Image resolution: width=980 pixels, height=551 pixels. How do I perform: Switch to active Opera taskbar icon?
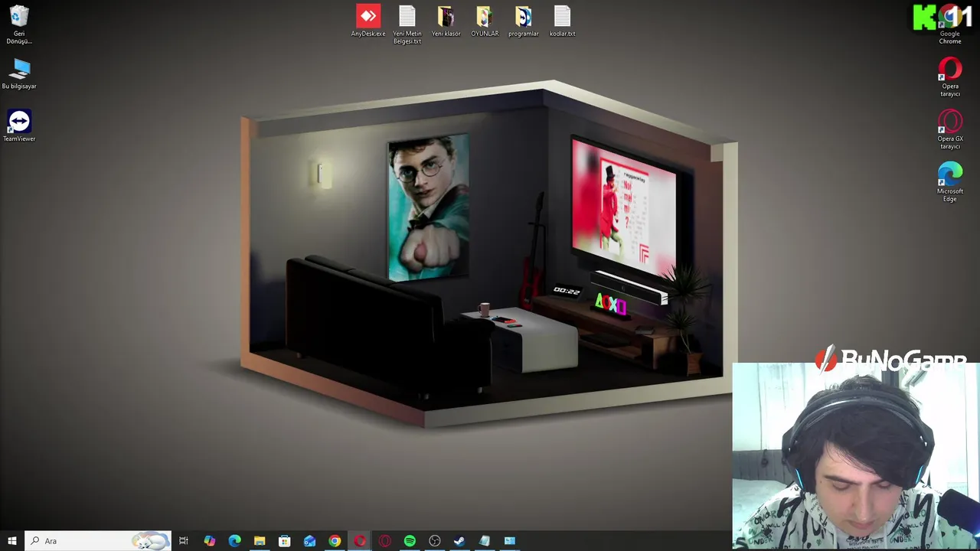pyautogui.click(x=360, y=541)
